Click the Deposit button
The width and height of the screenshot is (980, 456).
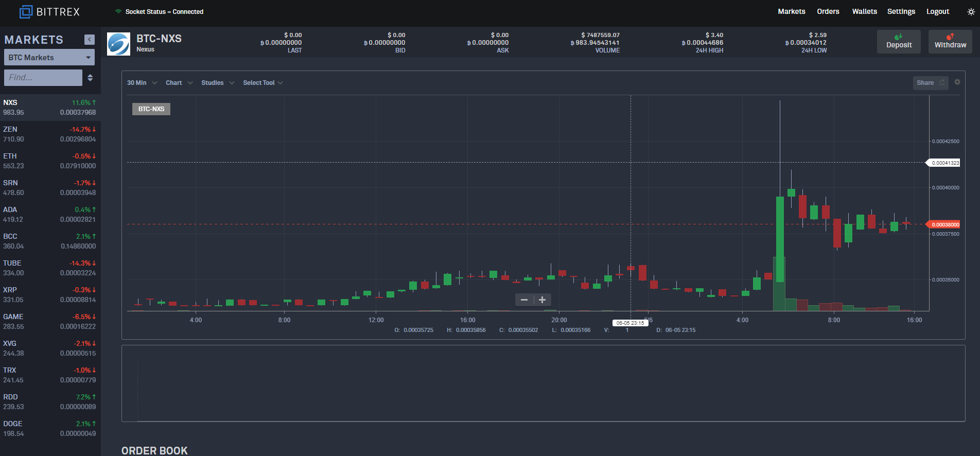pos(899,41)
